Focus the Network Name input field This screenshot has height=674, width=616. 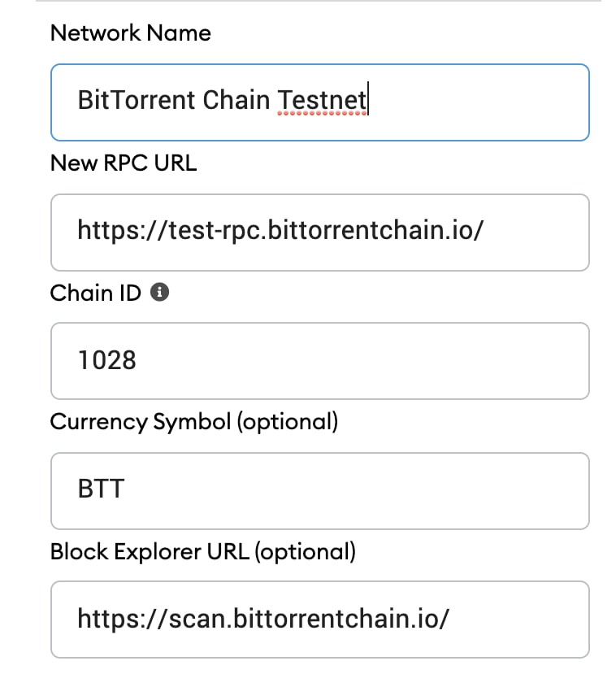click(x=320, y=102)
